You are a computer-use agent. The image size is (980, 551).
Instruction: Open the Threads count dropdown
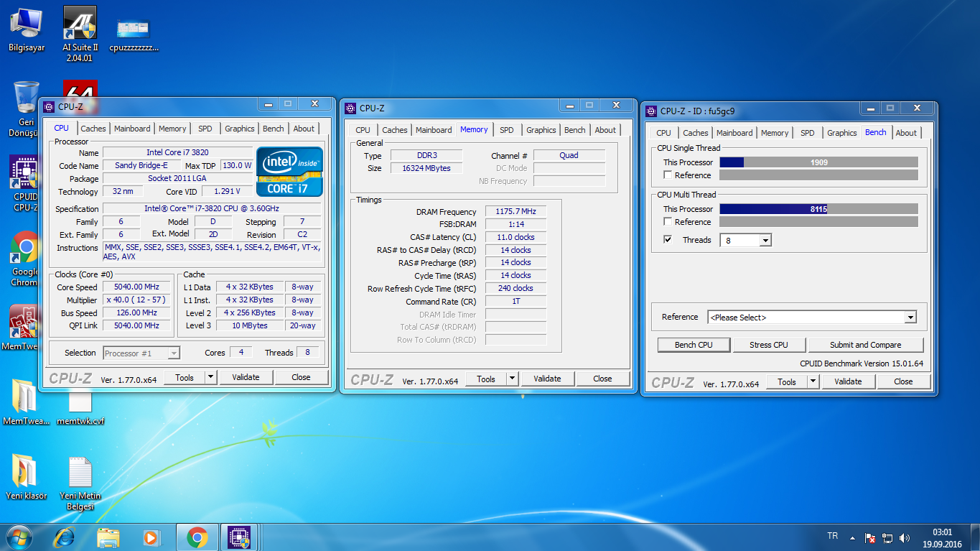(765, 241)
